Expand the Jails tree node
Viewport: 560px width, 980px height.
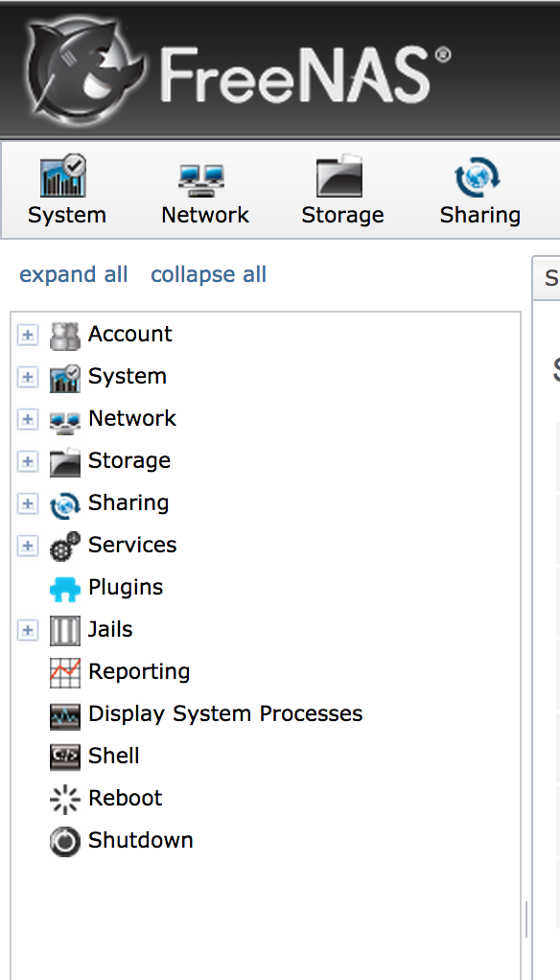pyautogui.click(x=27, y=631)
